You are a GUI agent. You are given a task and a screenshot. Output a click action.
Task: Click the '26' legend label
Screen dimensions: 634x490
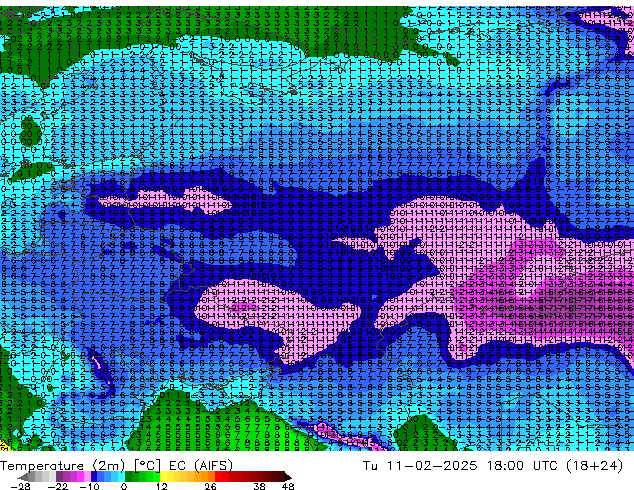pos(210,486)
